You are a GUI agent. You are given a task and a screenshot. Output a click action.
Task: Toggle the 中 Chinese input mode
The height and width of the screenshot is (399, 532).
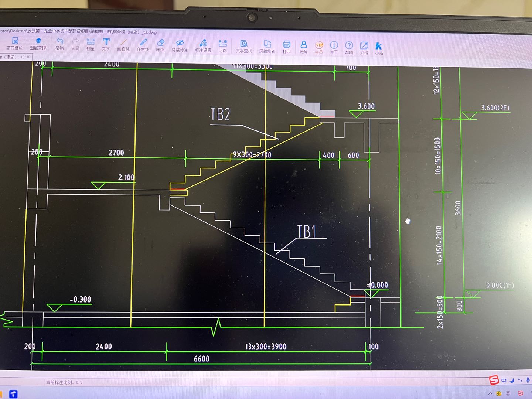504,380
